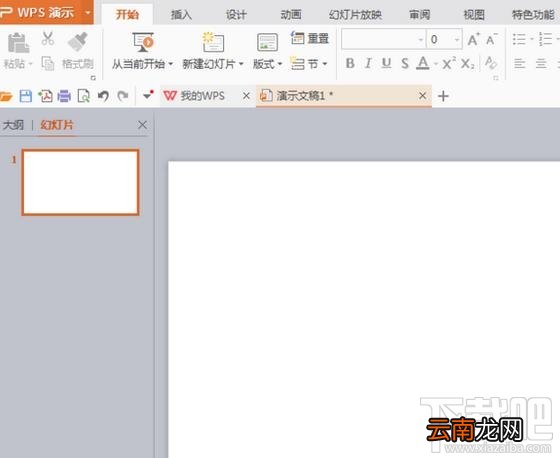Click the Paste clipboard icon

pyautogui.click(x=18, y=43)
